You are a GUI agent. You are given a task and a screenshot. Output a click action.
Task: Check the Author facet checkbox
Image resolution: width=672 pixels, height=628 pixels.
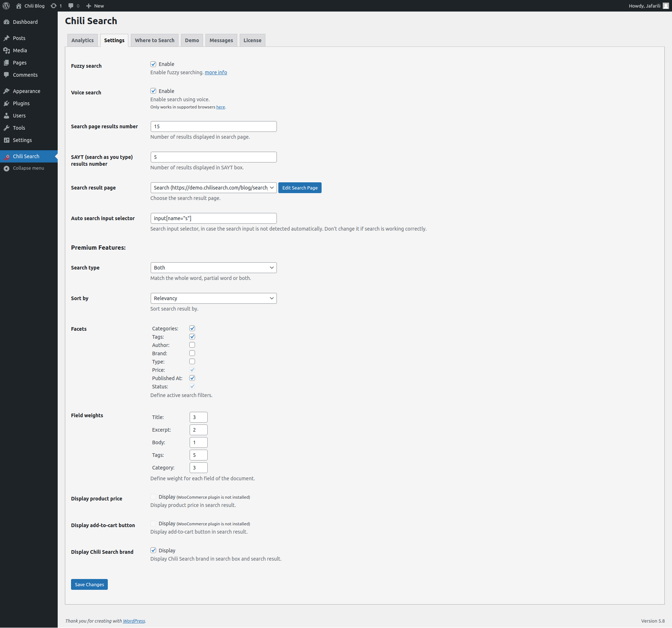pyautogui.click(x=192, y=345)
